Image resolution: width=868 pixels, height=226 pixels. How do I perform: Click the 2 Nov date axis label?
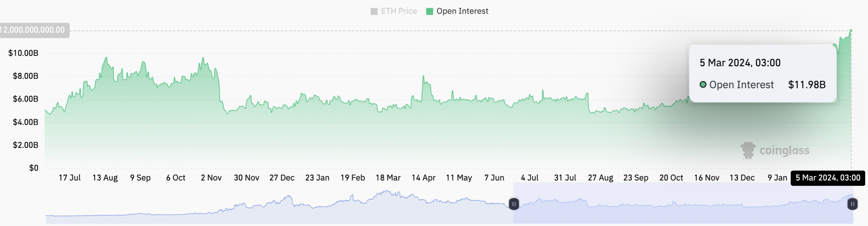[x=211, y=178]
